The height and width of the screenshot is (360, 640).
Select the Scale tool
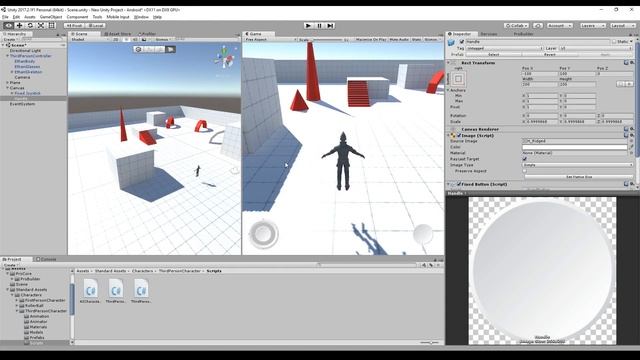coord(41,25)
